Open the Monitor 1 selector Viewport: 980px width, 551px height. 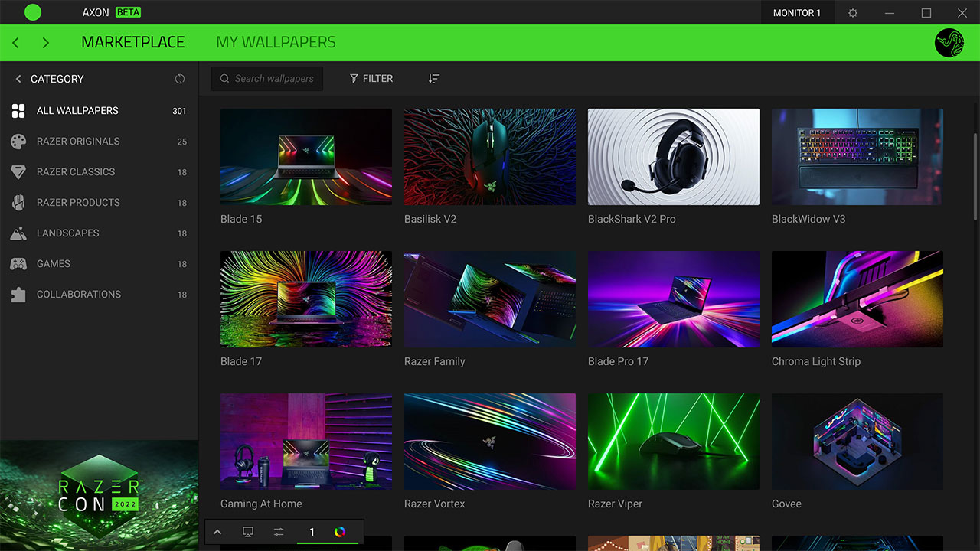point(796,13)
